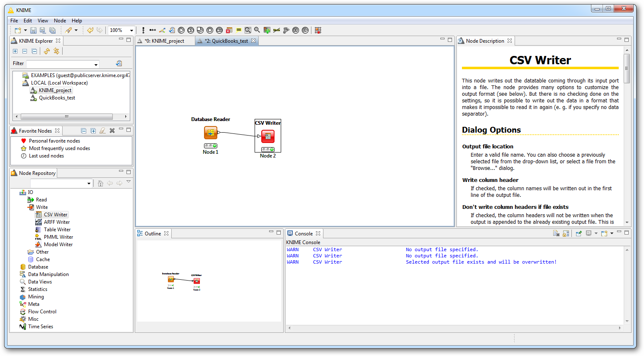Click Cancel selected nodes icon
The width and height of the screenshot is (644, 356).
pos(210,30)
